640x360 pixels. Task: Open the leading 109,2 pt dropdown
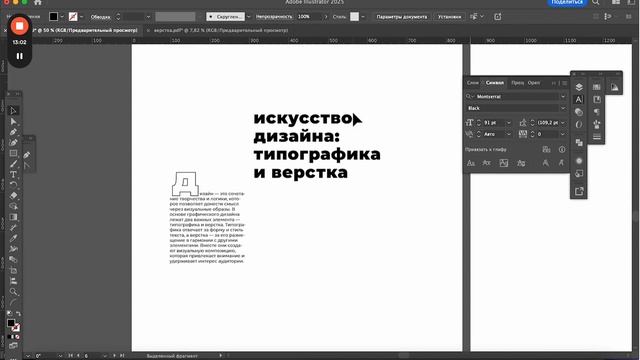click(x=563, y=122)
